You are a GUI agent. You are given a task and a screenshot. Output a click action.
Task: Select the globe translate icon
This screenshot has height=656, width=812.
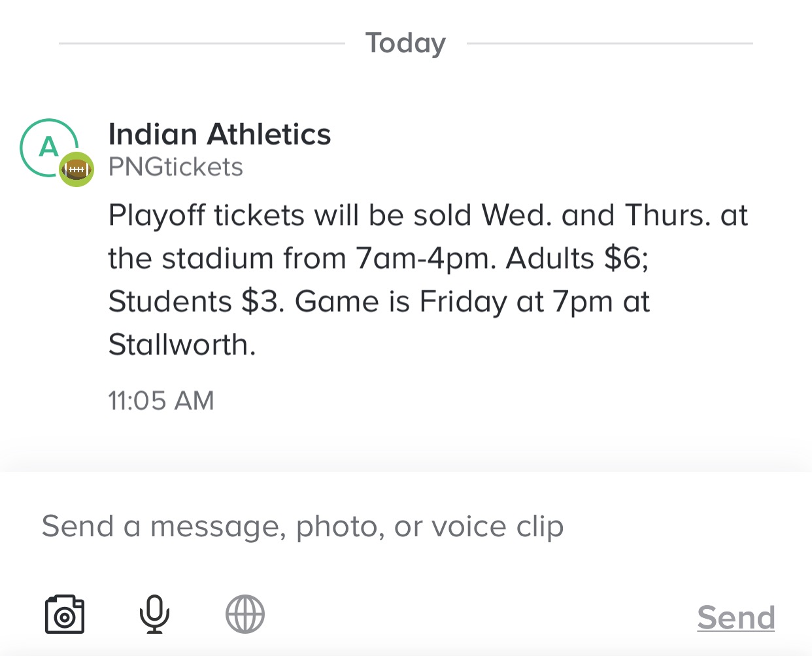pos(245,614)
